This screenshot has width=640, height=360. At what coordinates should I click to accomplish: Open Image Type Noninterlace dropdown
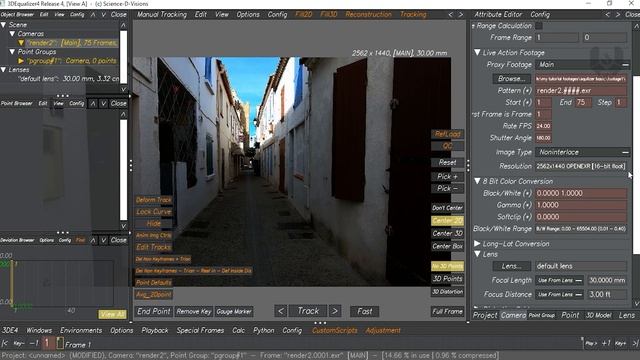click(x=582, y=152)
